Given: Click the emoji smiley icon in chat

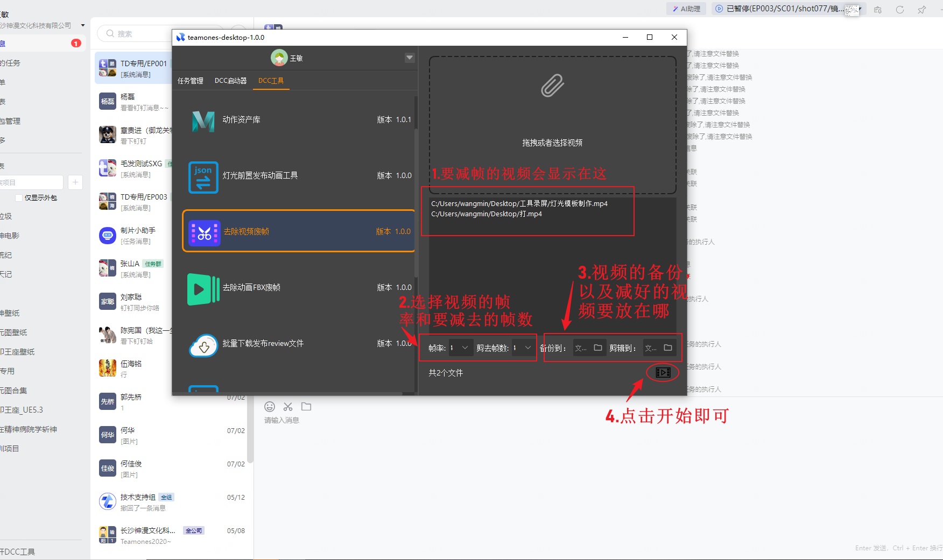Looking at the screenshot, I should coord(270,407).
